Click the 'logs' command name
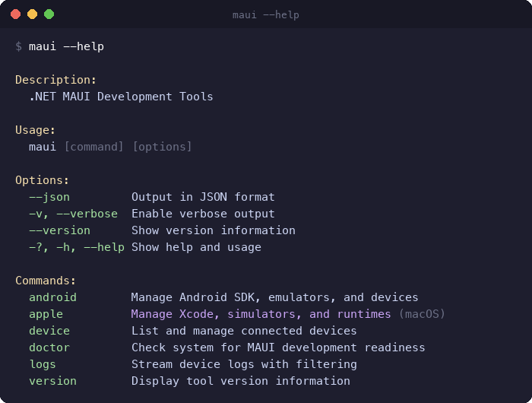This screenshot has height=403, width=532. coord(43,364)
